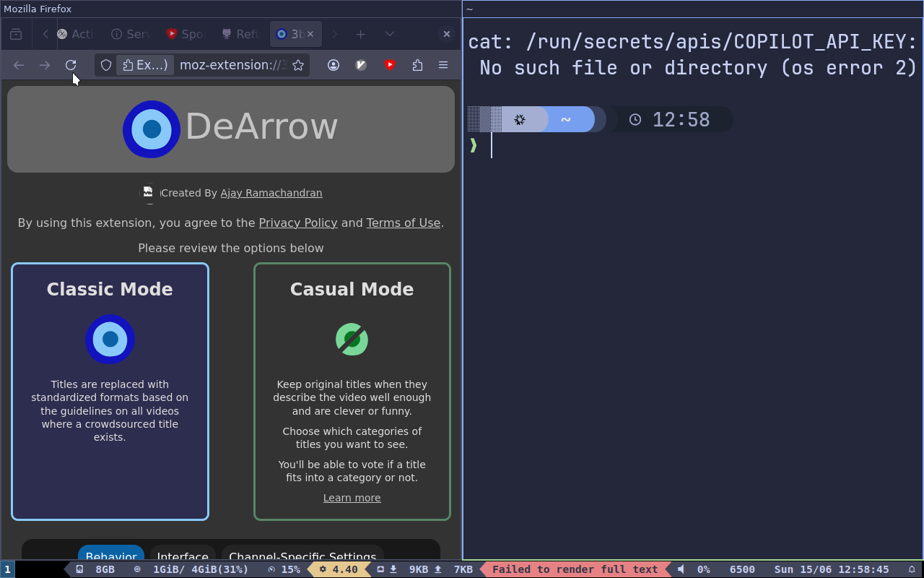Screen dimensions: 924x578
Task: Switch to the Interface settings tab
Action: (x=183, y=553)
